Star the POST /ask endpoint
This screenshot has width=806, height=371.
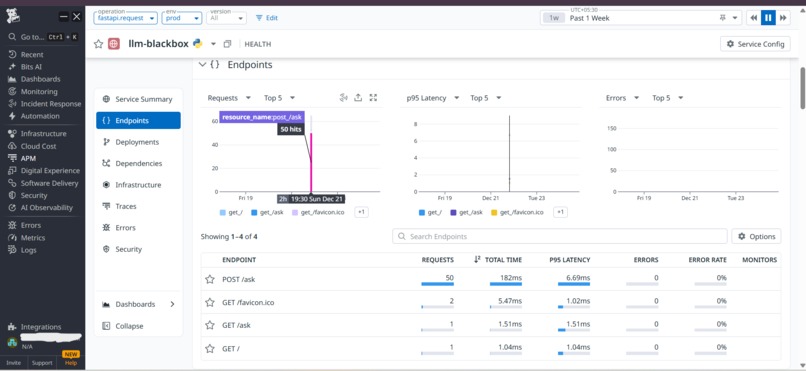pyautogui.click(x=210, y=280)
